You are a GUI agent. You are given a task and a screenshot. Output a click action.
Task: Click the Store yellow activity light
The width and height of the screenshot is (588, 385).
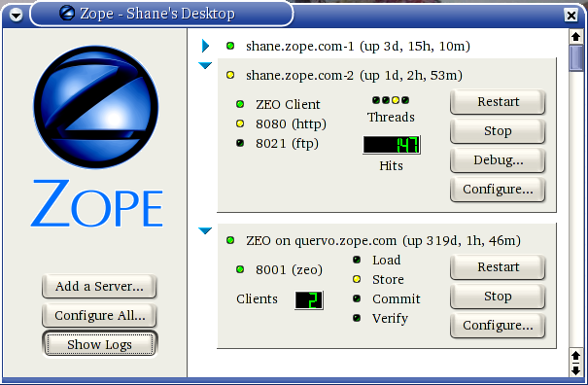pos(357,279)
